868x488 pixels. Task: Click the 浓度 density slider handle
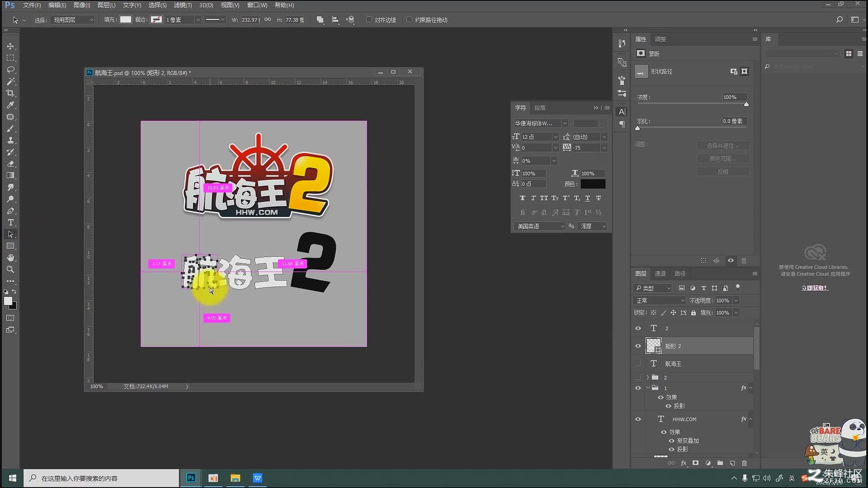(746, 104)
